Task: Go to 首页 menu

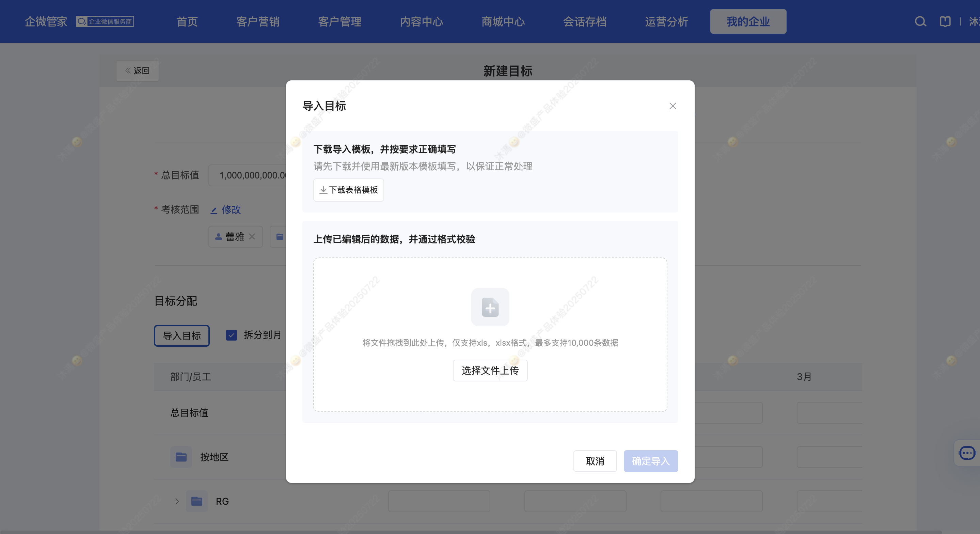Action: click(x=187, y=21)
